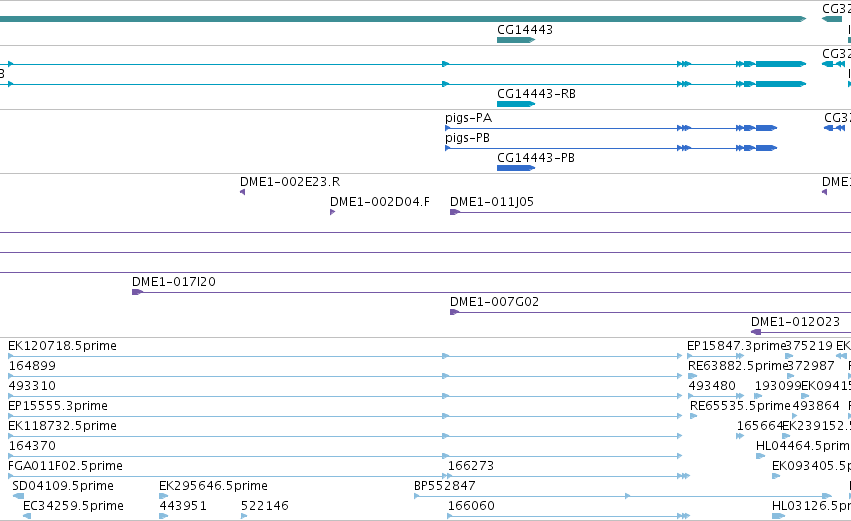Select the 493864 EST label
Screen dimensions: 851x521
816,406
